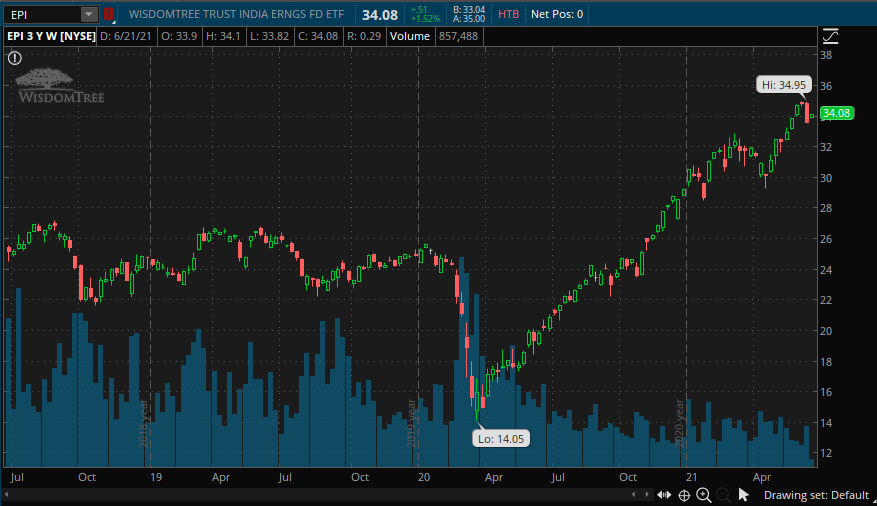Screen dimensions: 877x506
Task: Click the H: 34.1 high value
Action: tap(223, 36)
